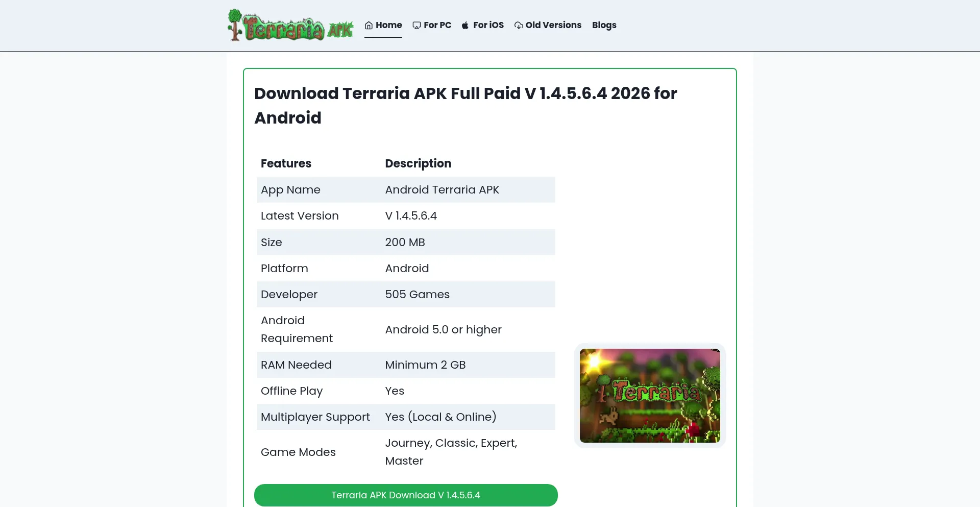
Task: Click the RAM Needed label
Action: coord(296,365)
